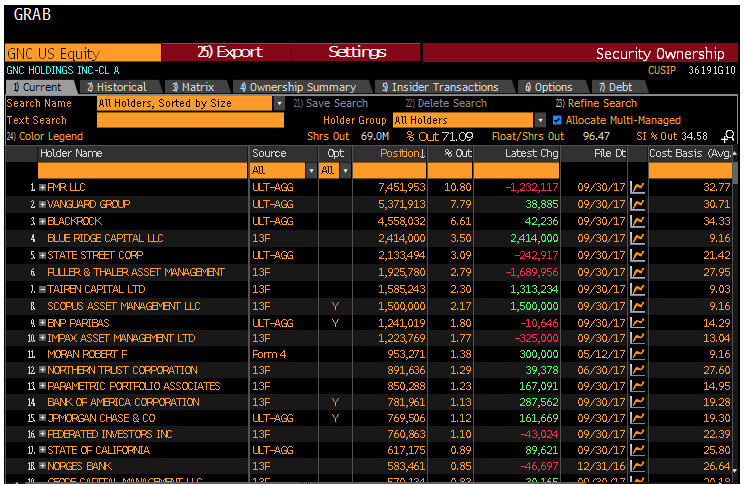The width and height of the screenshot is (744, 484).
Task: Expand the State Street Corp row
Action: point(43,255)
